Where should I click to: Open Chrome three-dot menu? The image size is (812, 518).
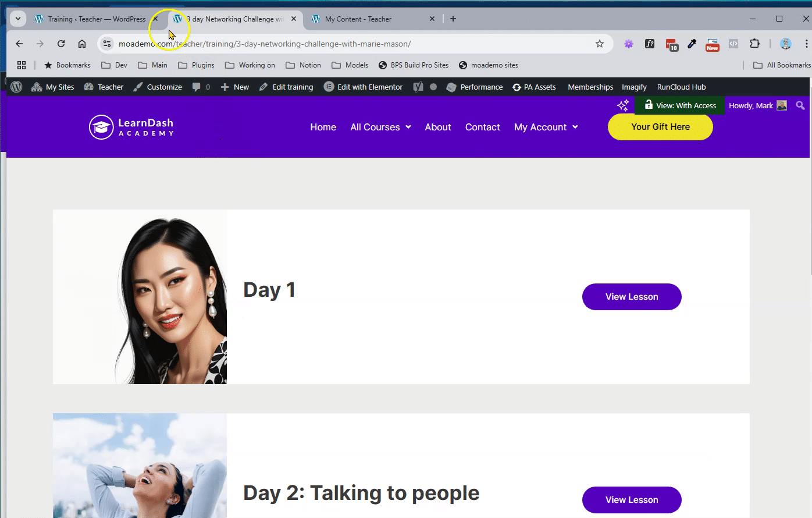806,44
